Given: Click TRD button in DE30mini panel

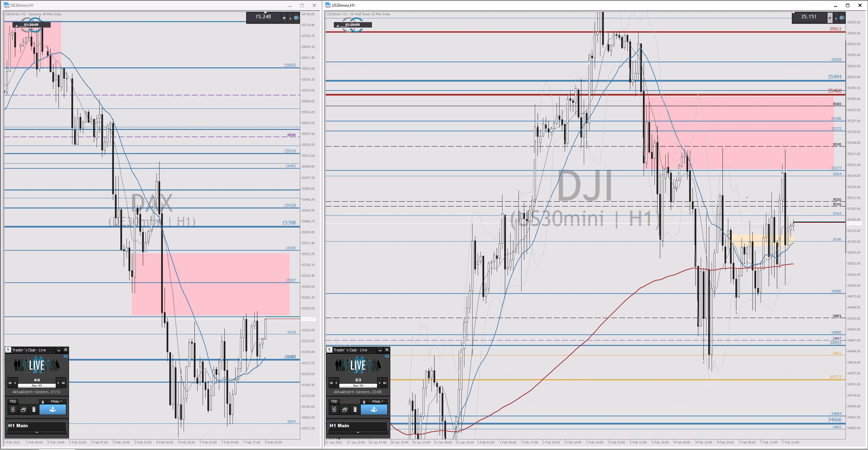Looking at the screenshot, I should pos(12,402).
